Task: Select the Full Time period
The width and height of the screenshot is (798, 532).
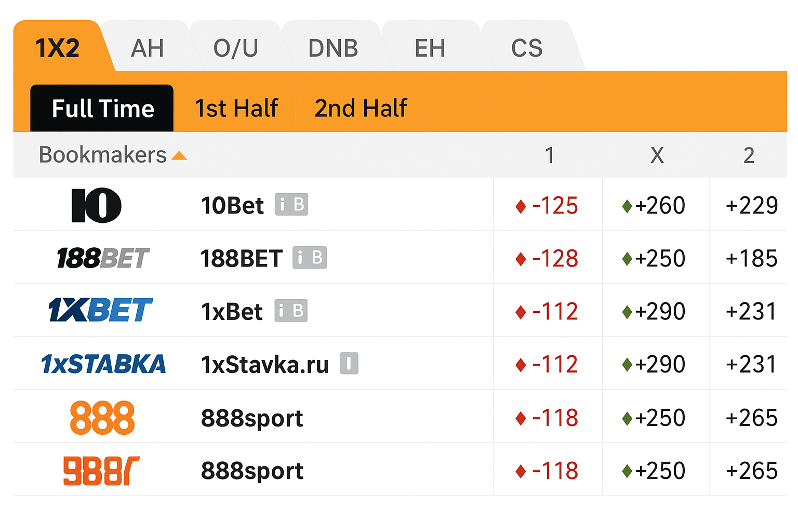Action: click(x=102, y=109)
